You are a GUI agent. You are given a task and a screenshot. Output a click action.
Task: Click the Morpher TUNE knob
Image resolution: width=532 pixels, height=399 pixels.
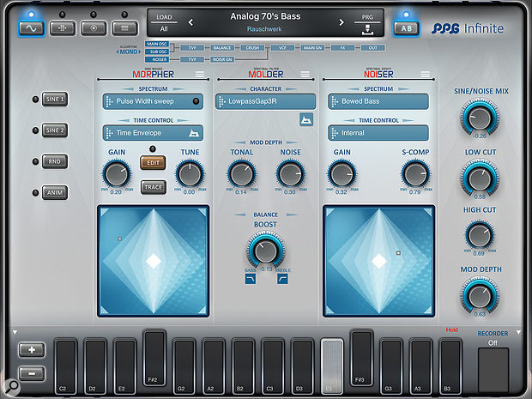[190, 174]
